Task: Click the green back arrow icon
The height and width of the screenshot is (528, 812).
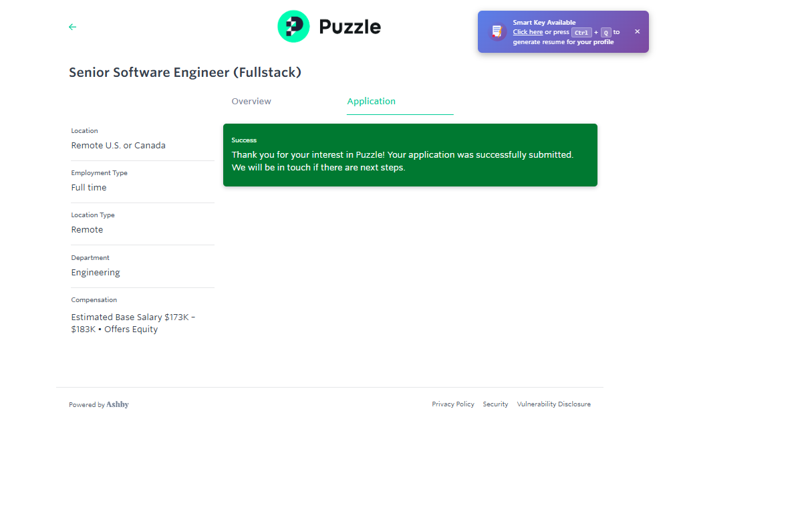Action: coord(73,27)
